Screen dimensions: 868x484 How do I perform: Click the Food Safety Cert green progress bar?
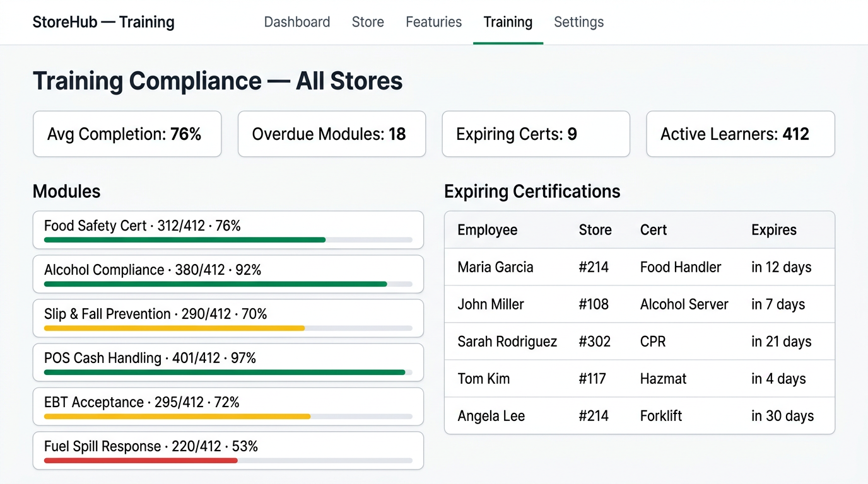pos(185,240)
